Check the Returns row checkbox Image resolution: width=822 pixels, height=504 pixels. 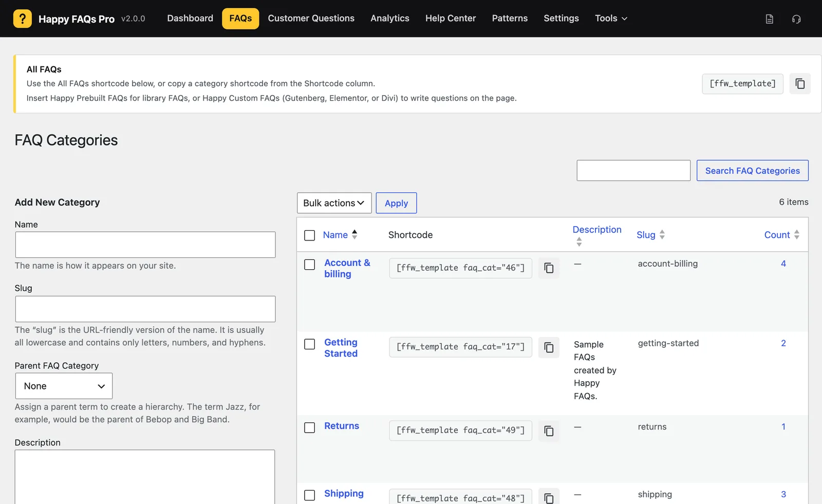(x=309, y=427)
